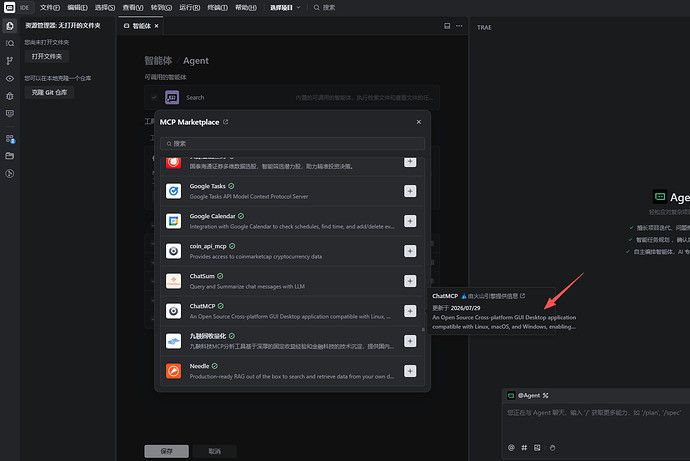Click the 取消 button
The height and width of the screenshot is (461, 690).
tap(215, 451)
